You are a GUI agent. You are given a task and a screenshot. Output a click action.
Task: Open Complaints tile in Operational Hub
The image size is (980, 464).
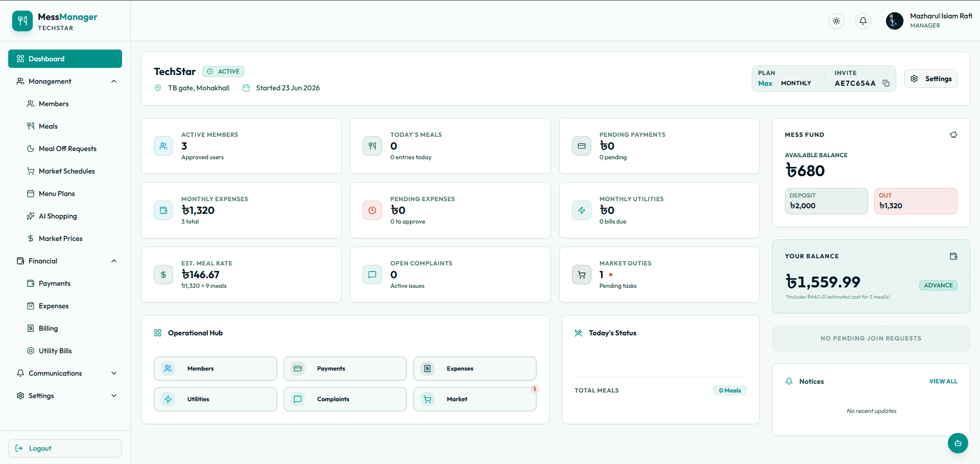[345, 399]
